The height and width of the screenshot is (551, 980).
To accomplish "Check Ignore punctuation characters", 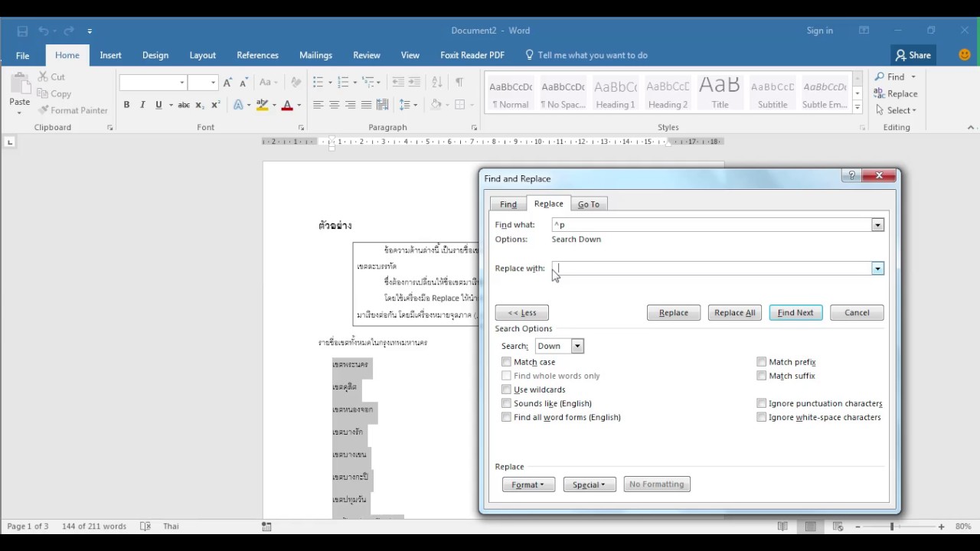I will 761,403.
